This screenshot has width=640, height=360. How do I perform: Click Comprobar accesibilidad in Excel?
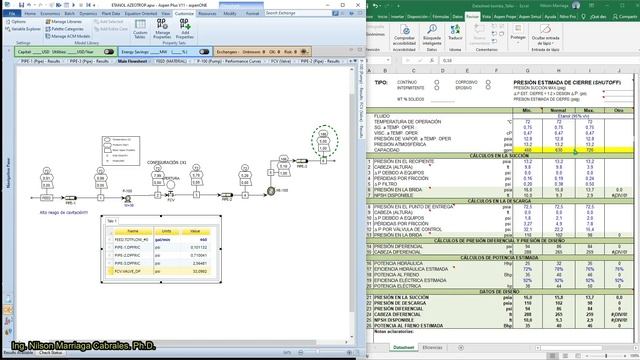[x=404, y=34]
